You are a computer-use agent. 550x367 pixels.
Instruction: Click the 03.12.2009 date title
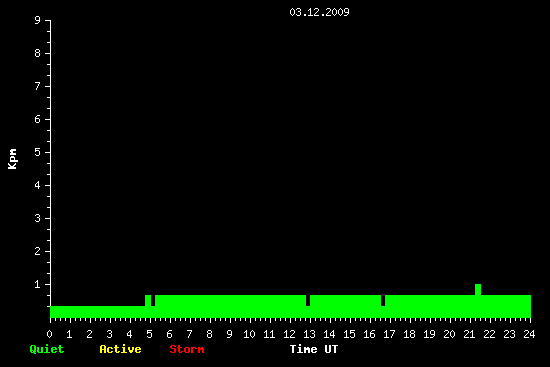click(319, 12)
